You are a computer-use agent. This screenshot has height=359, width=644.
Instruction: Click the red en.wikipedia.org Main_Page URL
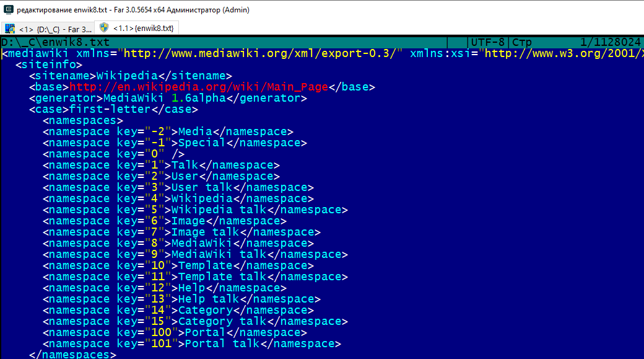(199, 87)
